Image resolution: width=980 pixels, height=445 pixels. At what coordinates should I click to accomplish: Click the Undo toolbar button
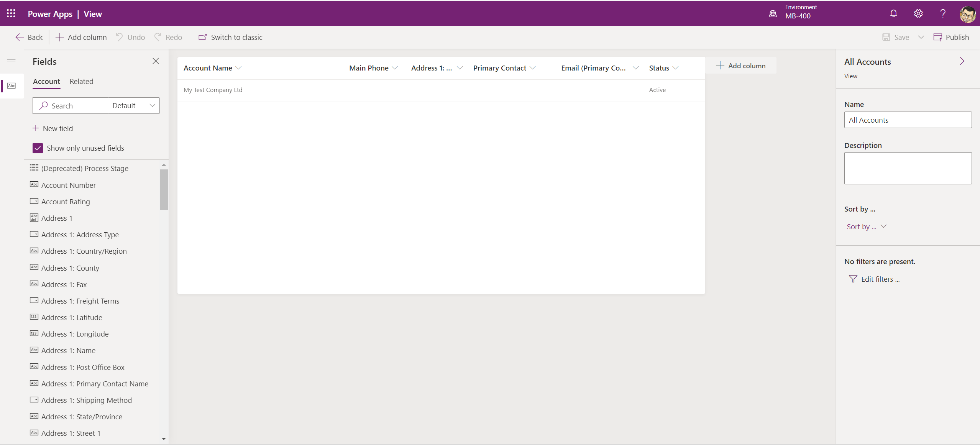click(x=131, y=37)
